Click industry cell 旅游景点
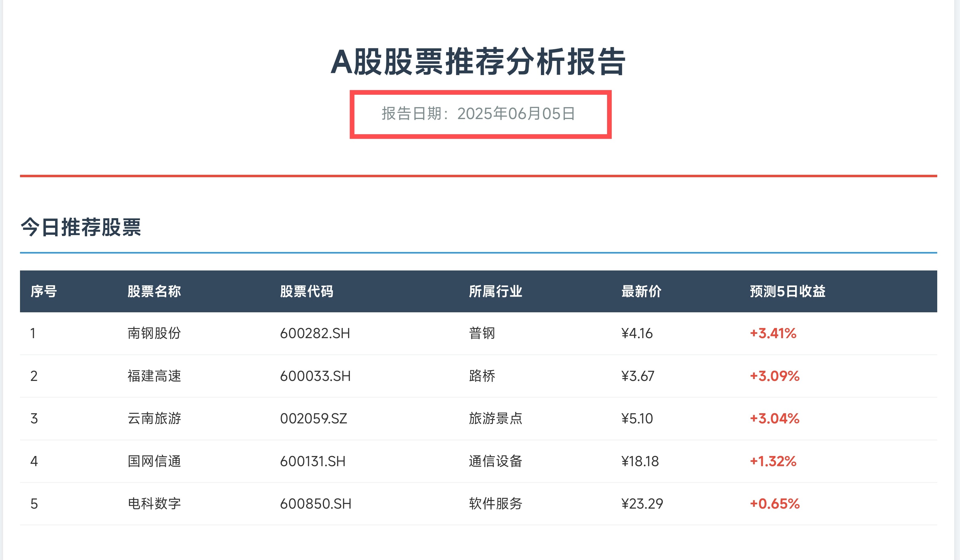Viewport: 960px width, 560px height. (496, 419)
